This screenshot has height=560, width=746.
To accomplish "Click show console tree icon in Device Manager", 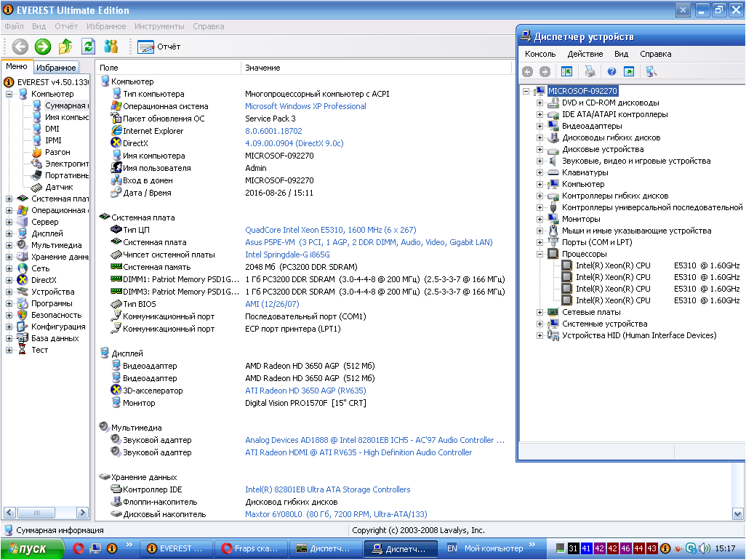I will click(x=566, y=71).
